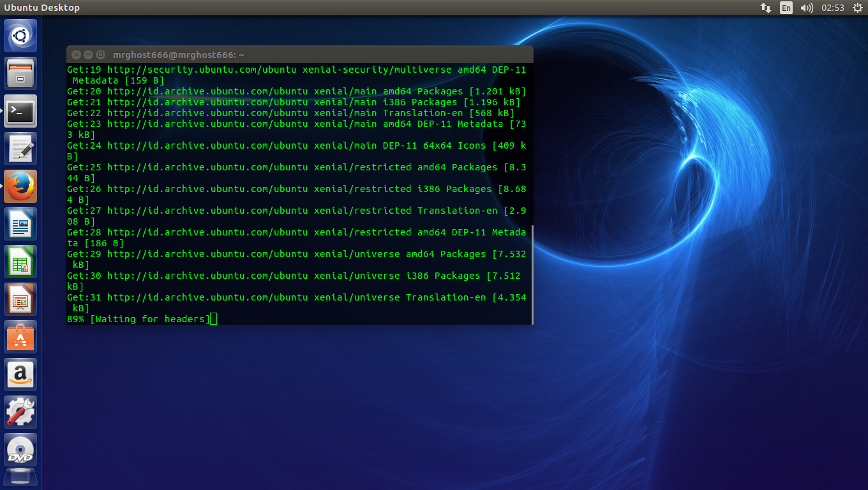Click the Get:24 DEP-11 64x64 Icons line
Viewport: 868px width, 490px height.
297,151
